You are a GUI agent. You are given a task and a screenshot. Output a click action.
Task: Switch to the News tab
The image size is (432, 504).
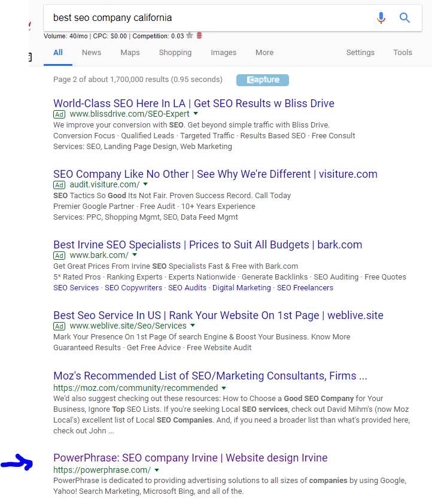92,53
